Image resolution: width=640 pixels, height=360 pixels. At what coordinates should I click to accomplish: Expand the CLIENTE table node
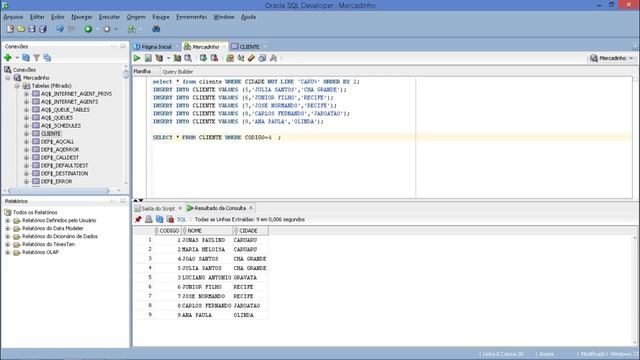pos(27,133)
